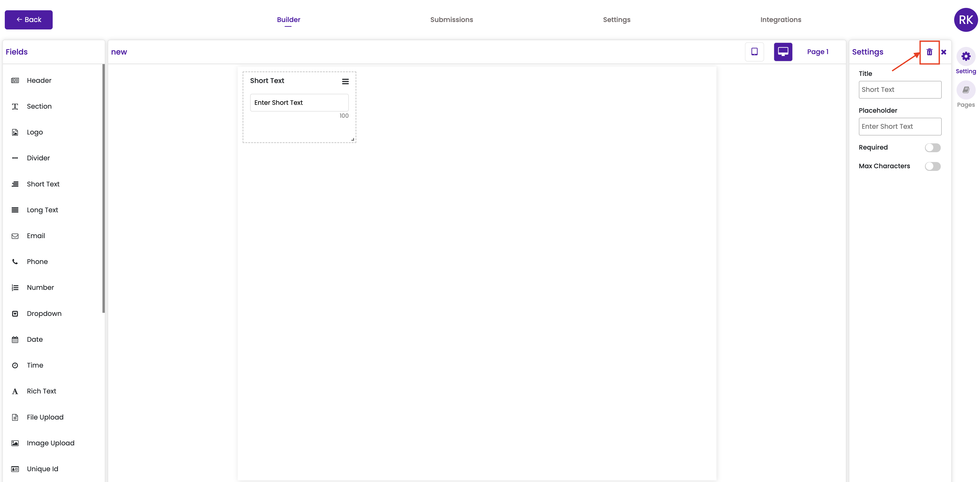The image size is (980, 482).
Task: Select the Image Upload field label
Action: [51, 443]
